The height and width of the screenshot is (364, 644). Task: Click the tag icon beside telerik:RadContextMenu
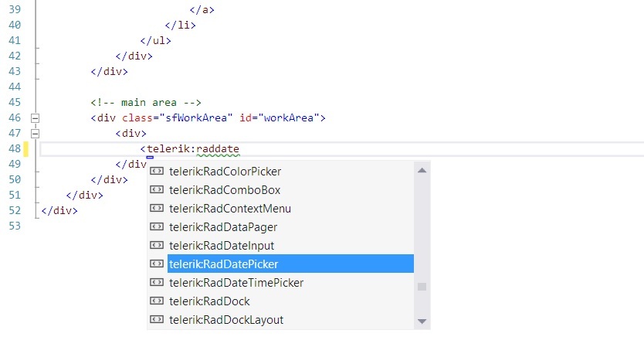[157, 208]
